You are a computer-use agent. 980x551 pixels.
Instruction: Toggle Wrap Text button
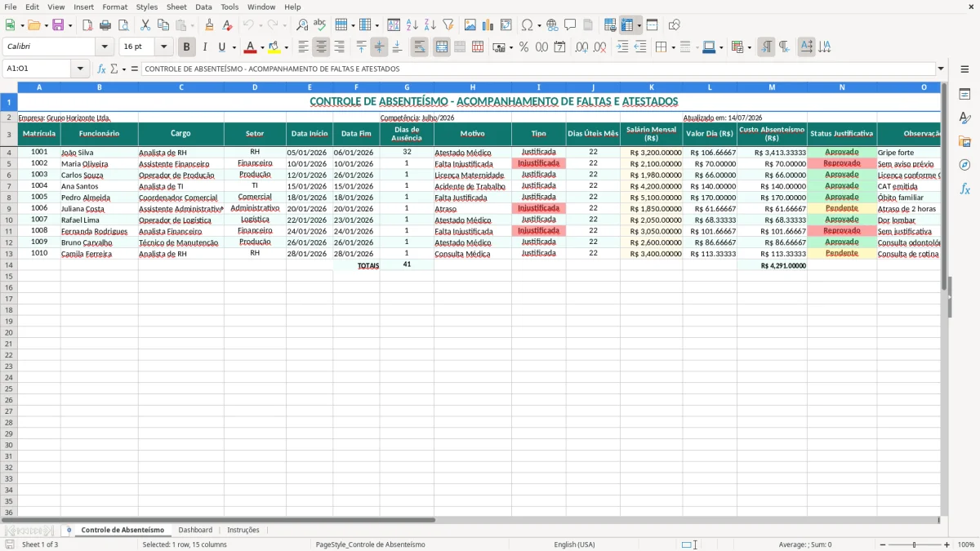419,47
